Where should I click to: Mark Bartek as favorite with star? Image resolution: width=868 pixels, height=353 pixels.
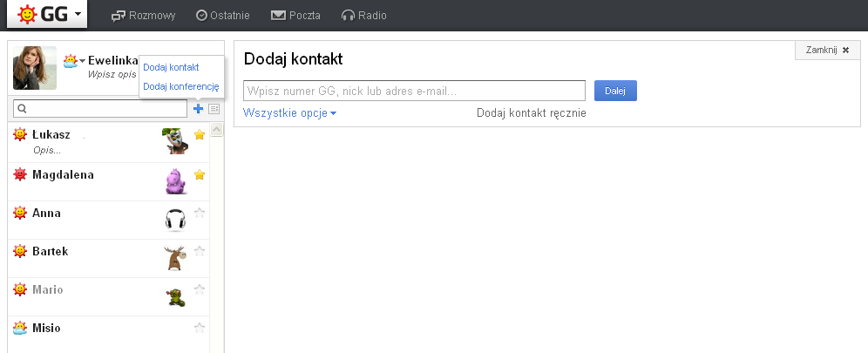click(200, 251)
